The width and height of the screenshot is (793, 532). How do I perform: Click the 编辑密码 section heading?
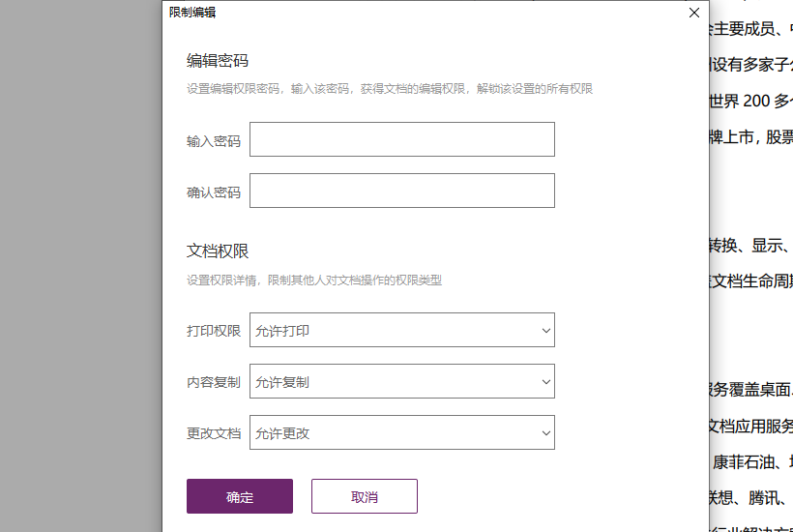pyautogui.click(x=218, y=61)
